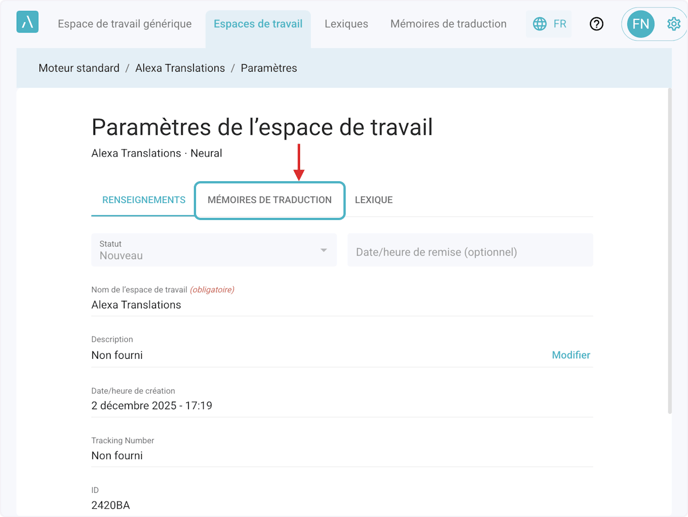Open Espace de travail générique menu

tap(124, 24)
